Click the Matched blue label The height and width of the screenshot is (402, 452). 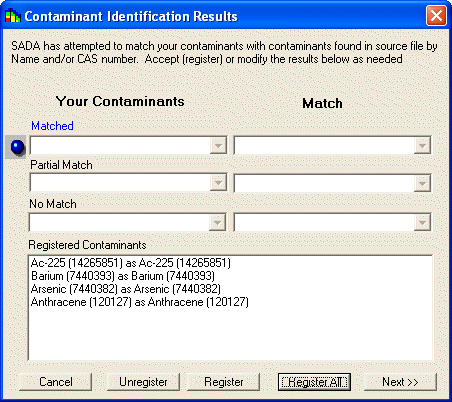(52, 126)
